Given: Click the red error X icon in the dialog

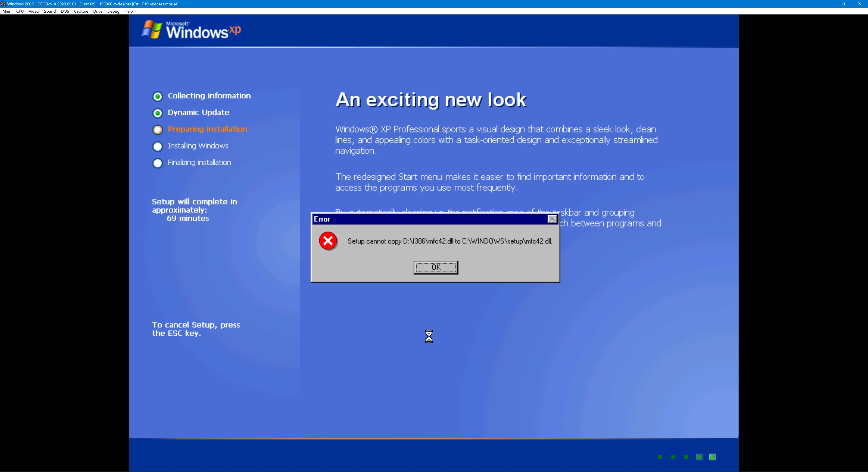Looking at the screenshot, I should [328, 241].
